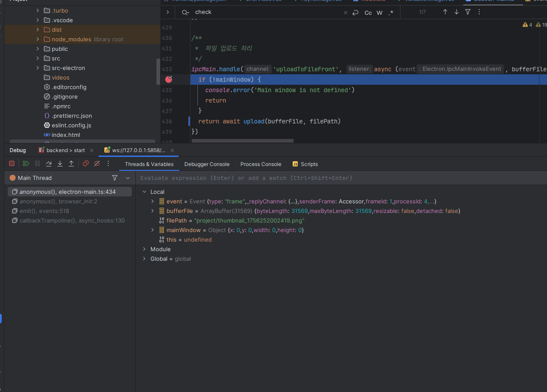Go to next search occurrence arrow
The image size is (547, 392).
(457, 12)
